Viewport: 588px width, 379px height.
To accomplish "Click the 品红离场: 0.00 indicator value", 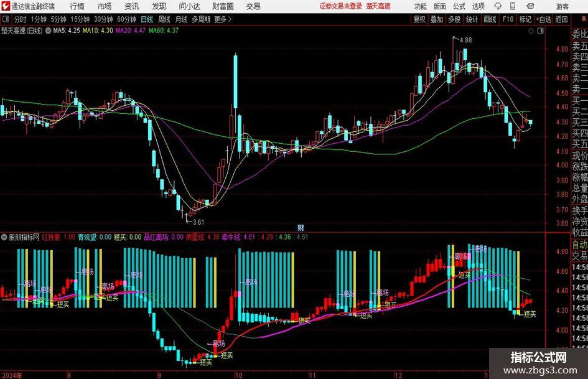I will coord(164,237).
